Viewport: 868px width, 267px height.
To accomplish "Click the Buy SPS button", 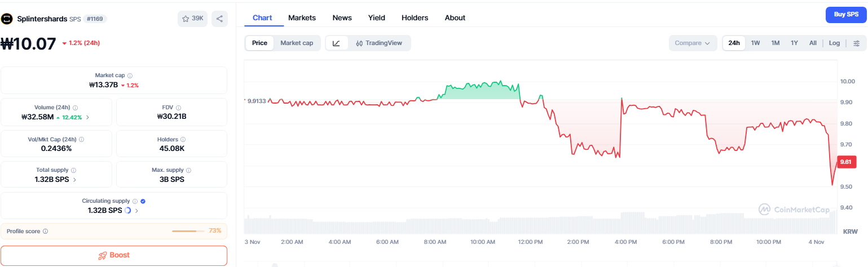I will click(845, 14).
